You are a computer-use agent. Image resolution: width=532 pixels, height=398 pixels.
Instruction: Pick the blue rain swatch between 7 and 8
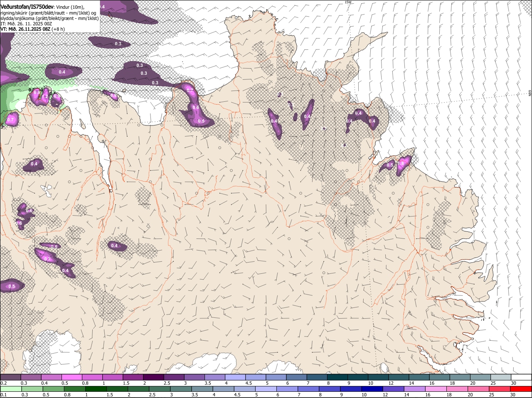click(x=308, y=389)
